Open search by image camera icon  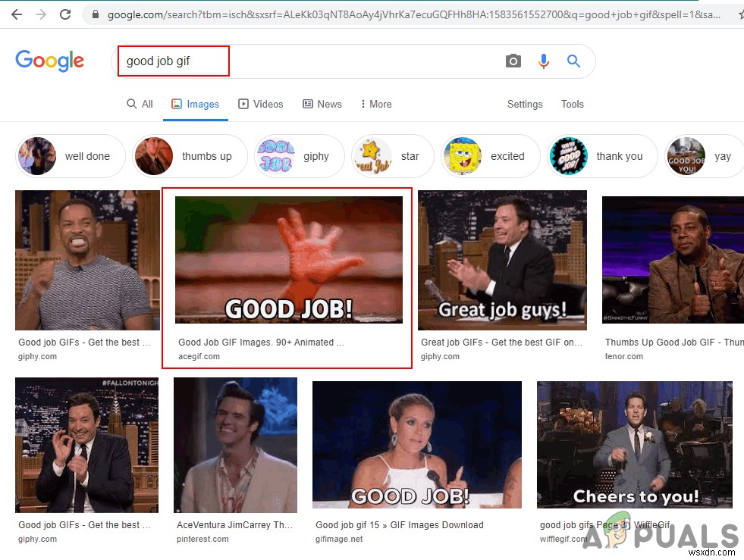click(513, 61)
